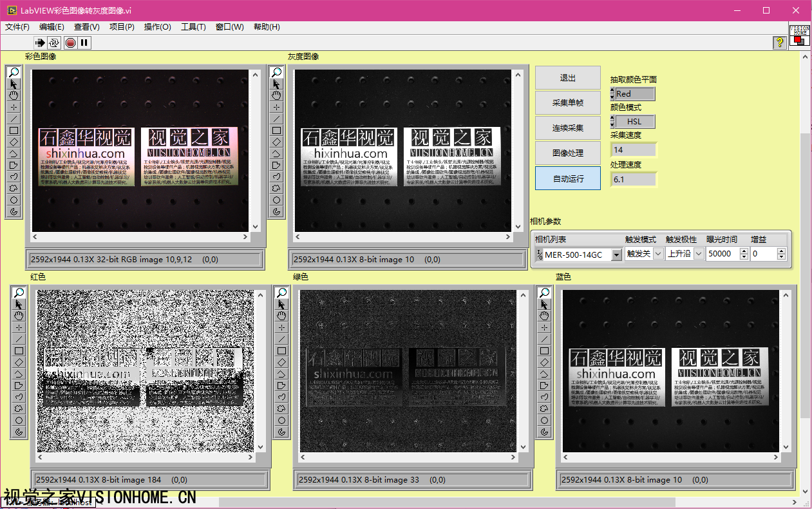The width and height of the screenshot is (812, 509).
Task: Show context help via the question mark
Action: click(x=779, y=43)
